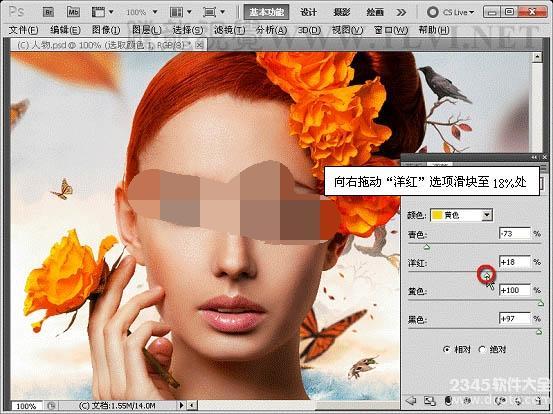Restore the Photoshop window
Viewport: 553px width, 414px height.
click(x=509, y=12)
